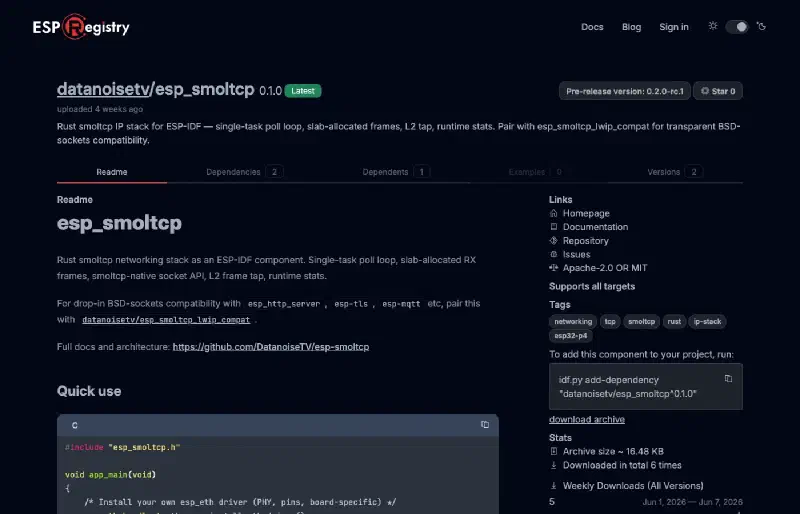The image size is (800, 514).
Task: Click the license scales icon
Action: [x=554, y=267]
